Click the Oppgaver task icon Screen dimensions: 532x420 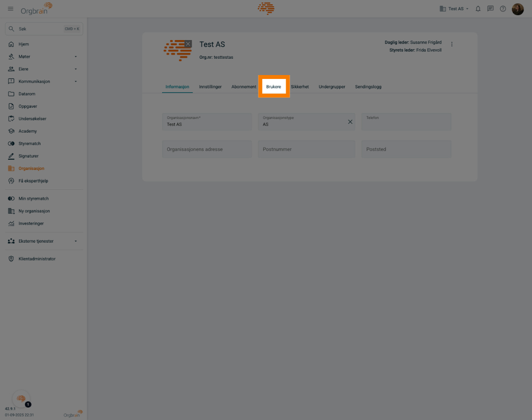click(11, 107)
